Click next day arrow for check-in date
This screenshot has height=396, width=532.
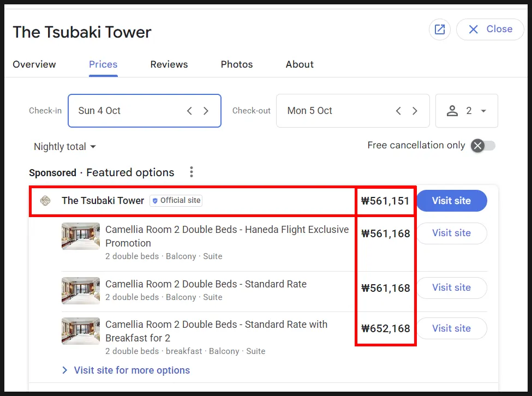pyautogui.click(x=206, y=111)
